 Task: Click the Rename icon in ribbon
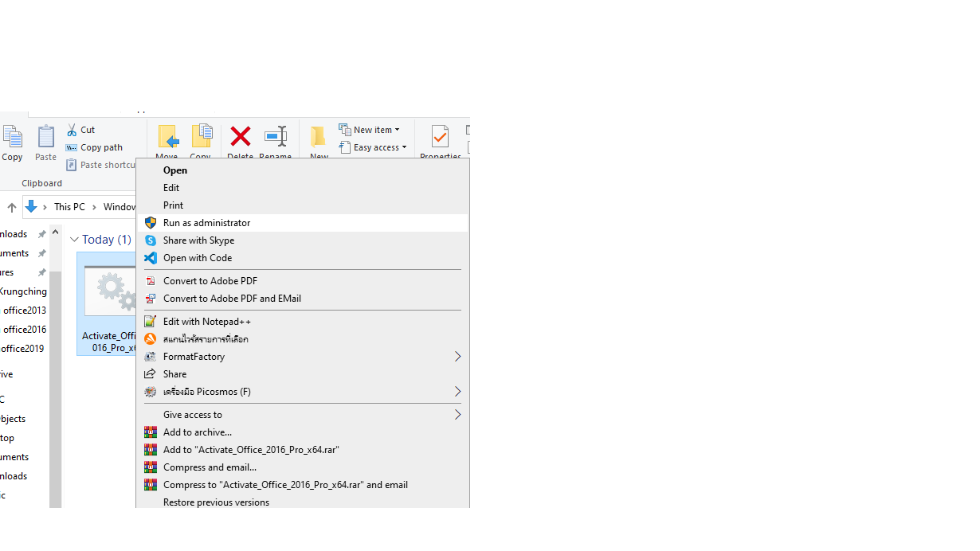(276, 136)
